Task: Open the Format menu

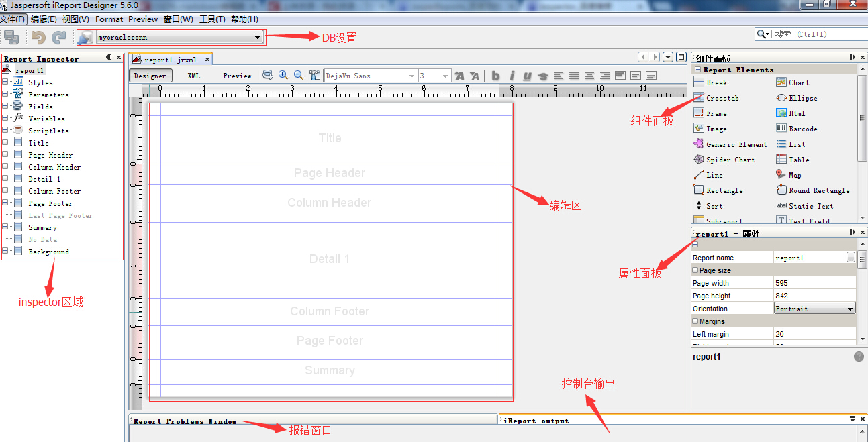Action: 109,19
